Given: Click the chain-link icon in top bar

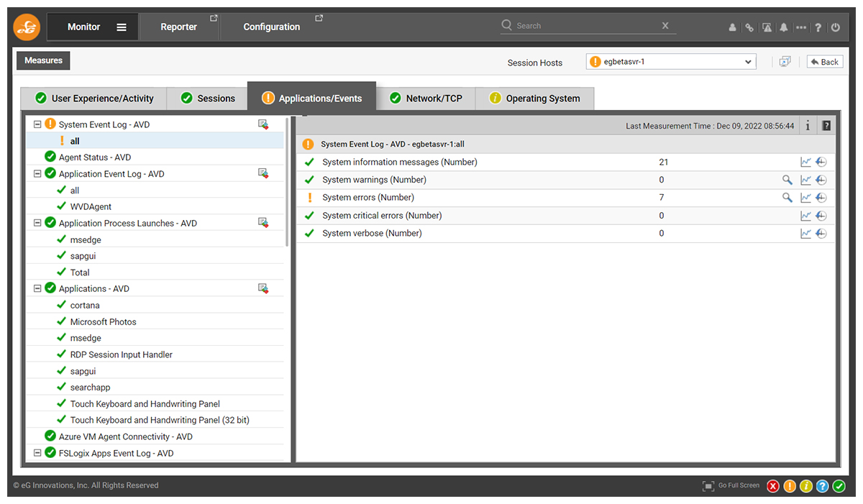Looking at the screenshot, I should point(749,27).
